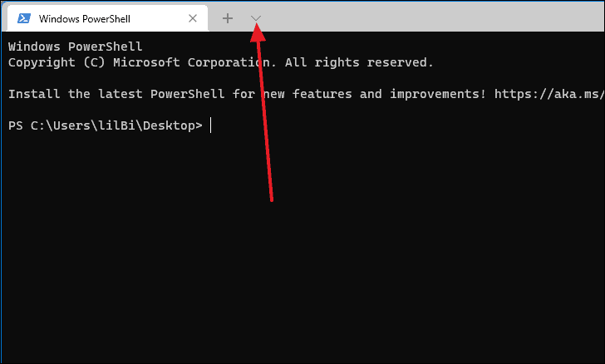Place cursor at the PS prompt caret
The width and height of the screenshot is (605, 364).
tap(211, 125)
